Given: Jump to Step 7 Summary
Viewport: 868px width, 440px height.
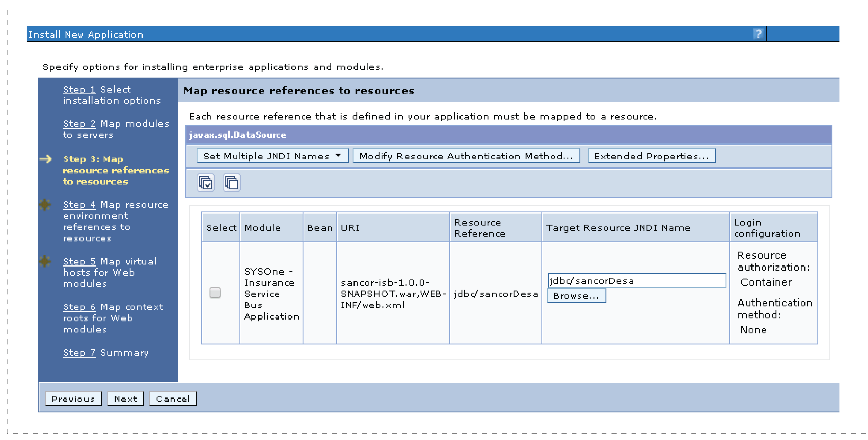Looking at the screenshot, I should click(x=79, y=353).
